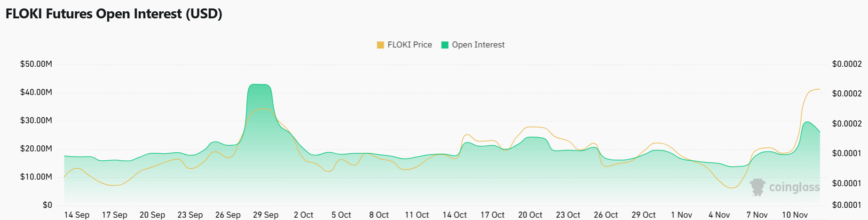This screenshot has width=868, height=220.
Task: Select the 2 Oct date label
Action: click(303, 215)
